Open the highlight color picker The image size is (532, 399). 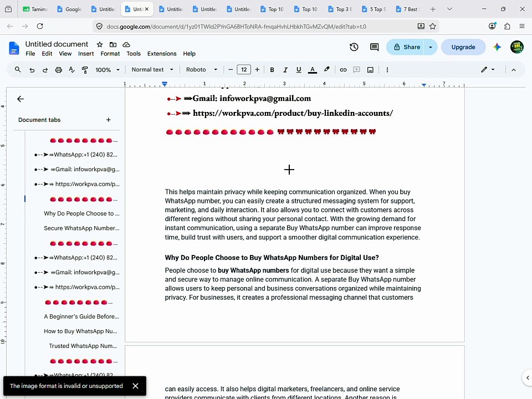click(x=326, y=70)
